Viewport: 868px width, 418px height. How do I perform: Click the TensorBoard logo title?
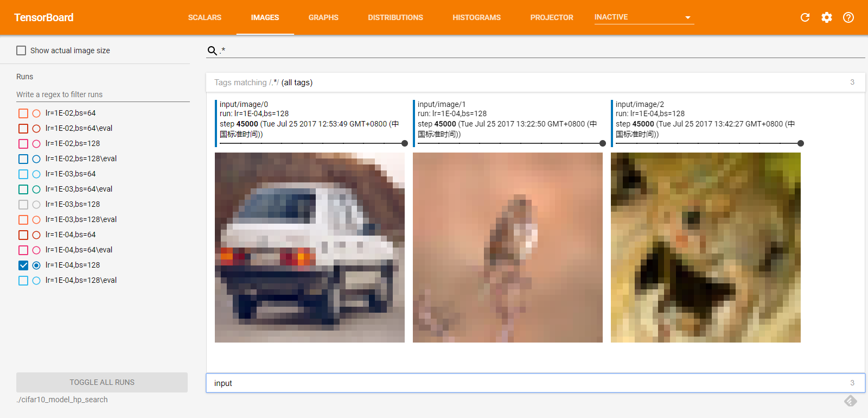(x=44, y=17)
